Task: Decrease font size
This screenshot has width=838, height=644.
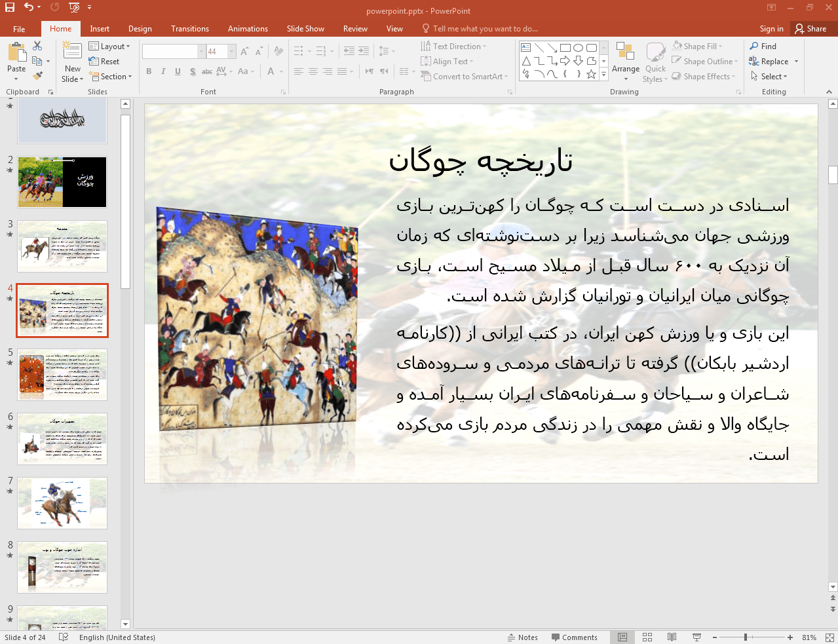Action: pos(259,52)
